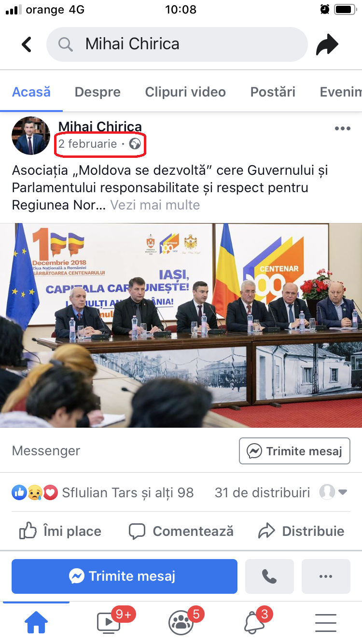Tap the Mihai Chirica search field
This screenshot has width=362, height=644.
[177, 44]
